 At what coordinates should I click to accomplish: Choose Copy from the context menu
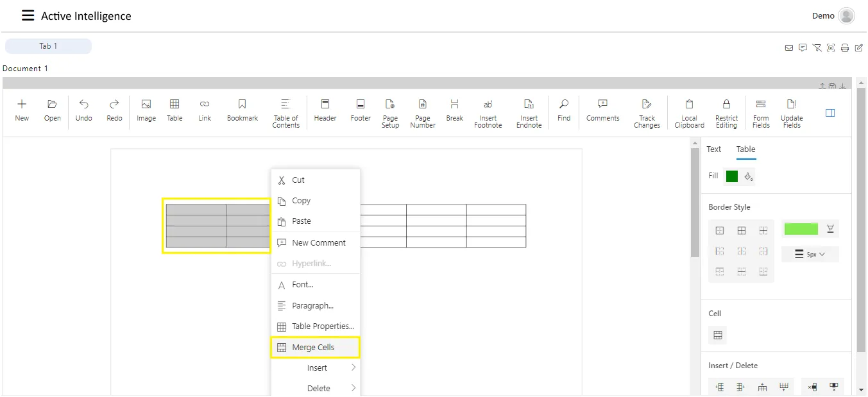(316, 201)
